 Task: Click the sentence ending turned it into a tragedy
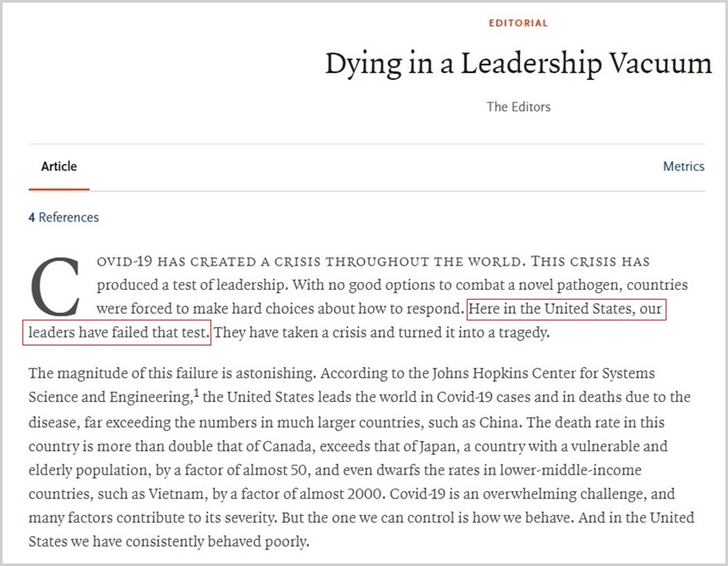382,334
